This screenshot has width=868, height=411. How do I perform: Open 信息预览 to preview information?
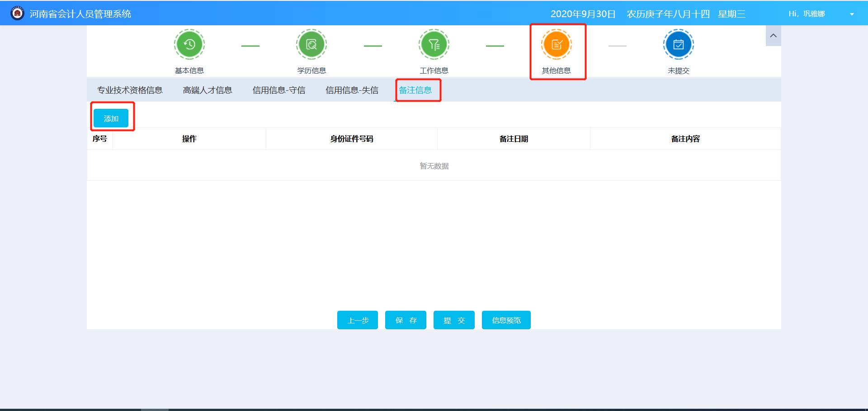505,320
